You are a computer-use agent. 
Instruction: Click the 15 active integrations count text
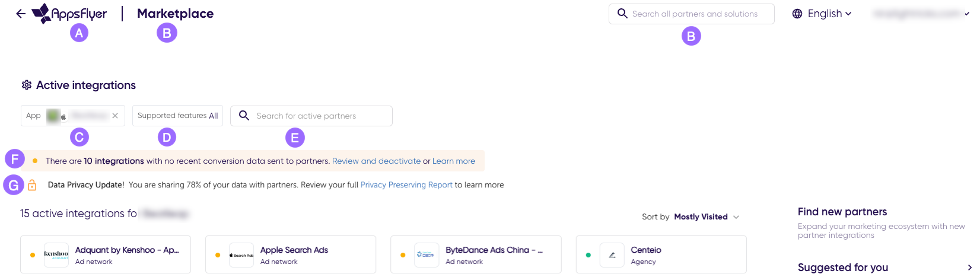[x=78, y=214]
